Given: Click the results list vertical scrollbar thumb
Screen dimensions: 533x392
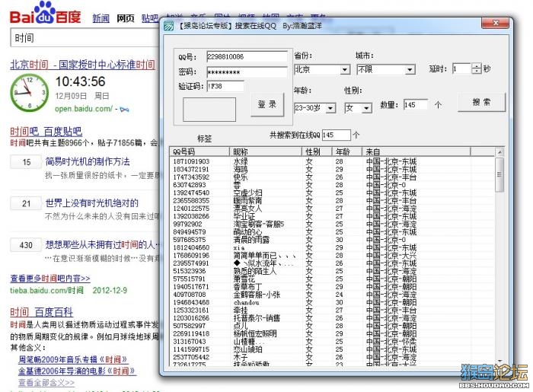Looking at the screenshot, I should (499, 175).
